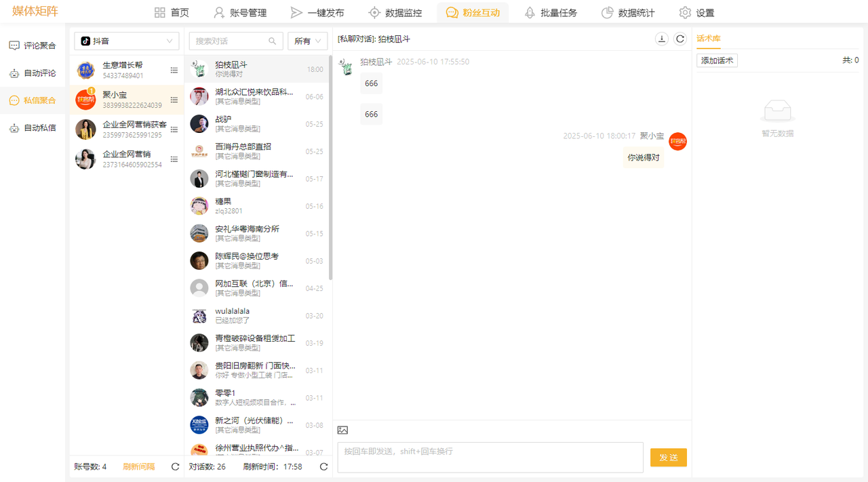The image size is (868, 482).
Task: Open conversation with wulalalala
Action: pos(258,315)
